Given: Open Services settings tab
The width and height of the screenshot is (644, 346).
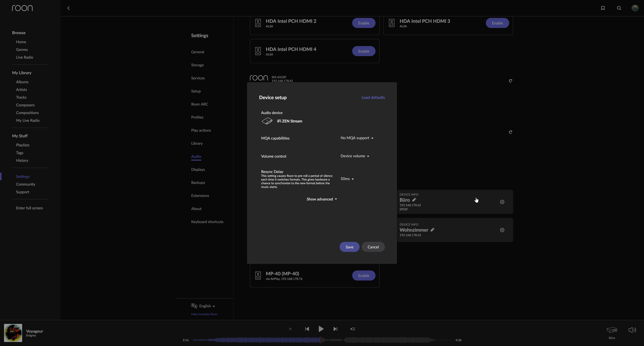Looking at the screenshot, I should 198,78.
